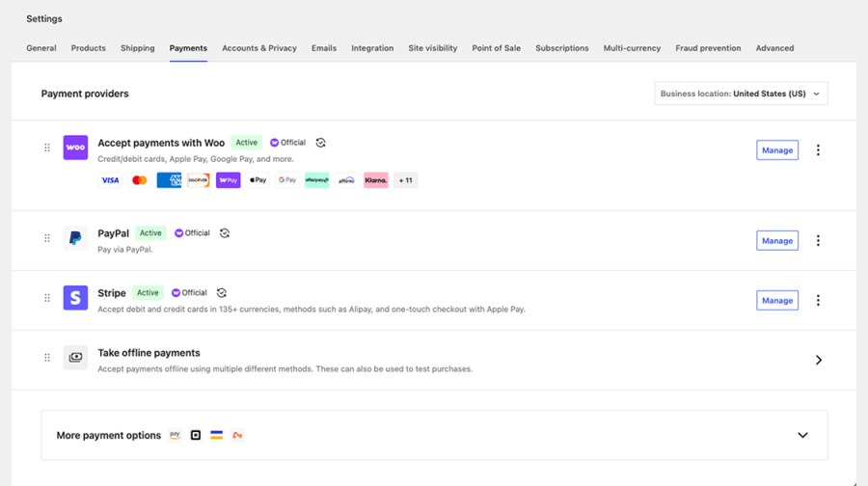Open the Fraud prevention tab
The image size is (868, 486).
pos(708,48)
